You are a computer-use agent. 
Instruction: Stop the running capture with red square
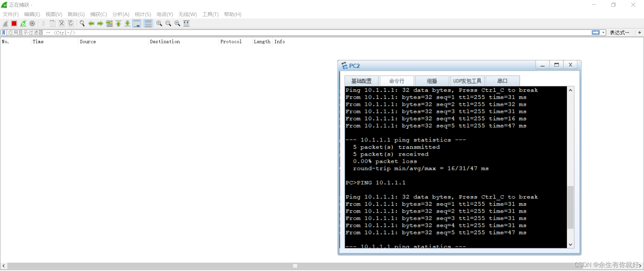[x=14, y=23]
